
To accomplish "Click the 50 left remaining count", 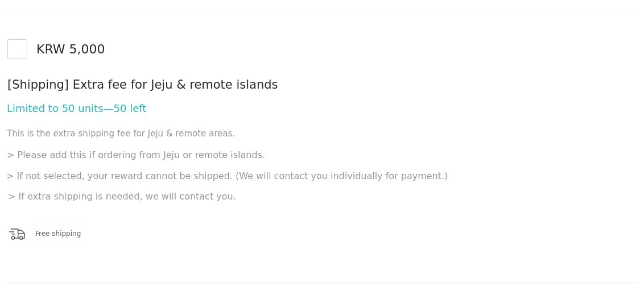I will coord(130,109).
